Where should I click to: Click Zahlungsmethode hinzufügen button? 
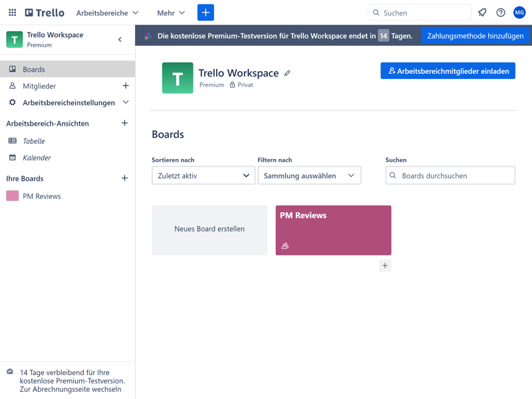475,36
